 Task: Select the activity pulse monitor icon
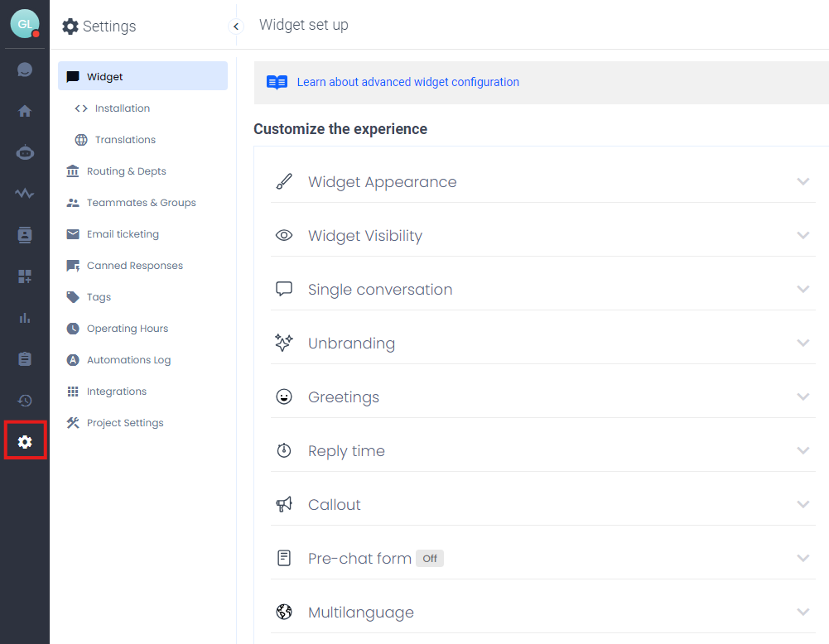(x=25, y=194)
